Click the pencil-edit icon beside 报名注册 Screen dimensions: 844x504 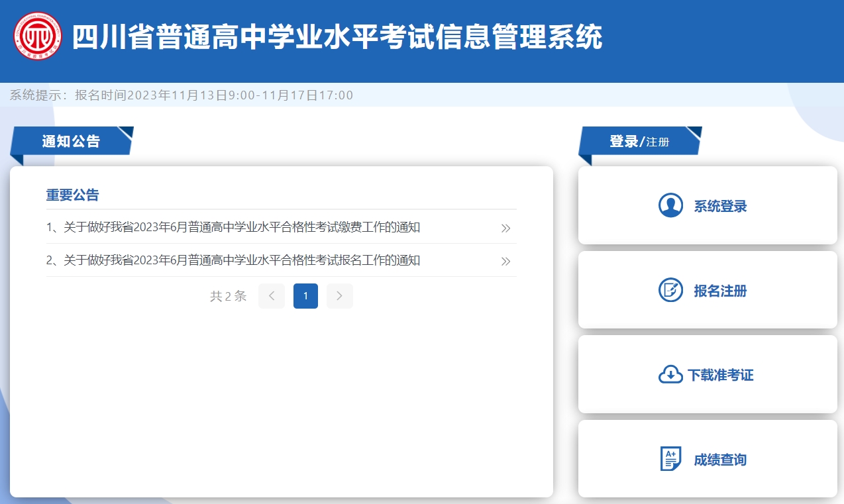[x=670, y=290]
